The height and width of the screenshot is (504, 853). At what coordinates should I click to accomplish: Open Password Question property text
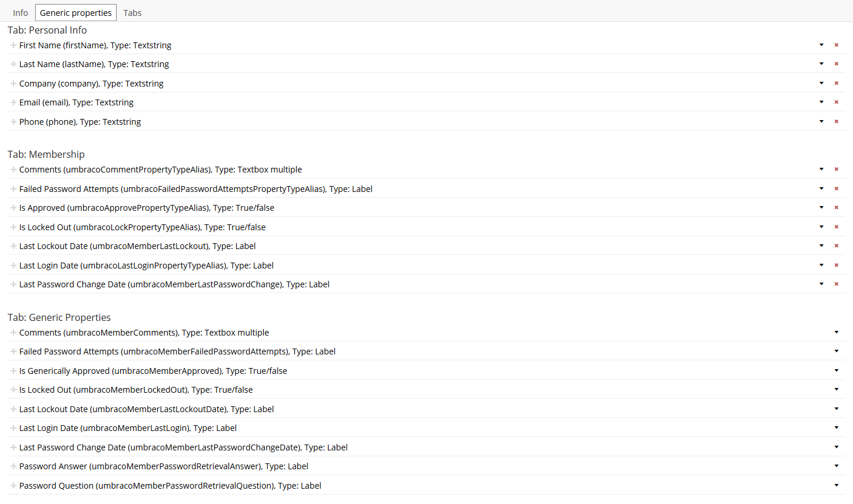170,486
